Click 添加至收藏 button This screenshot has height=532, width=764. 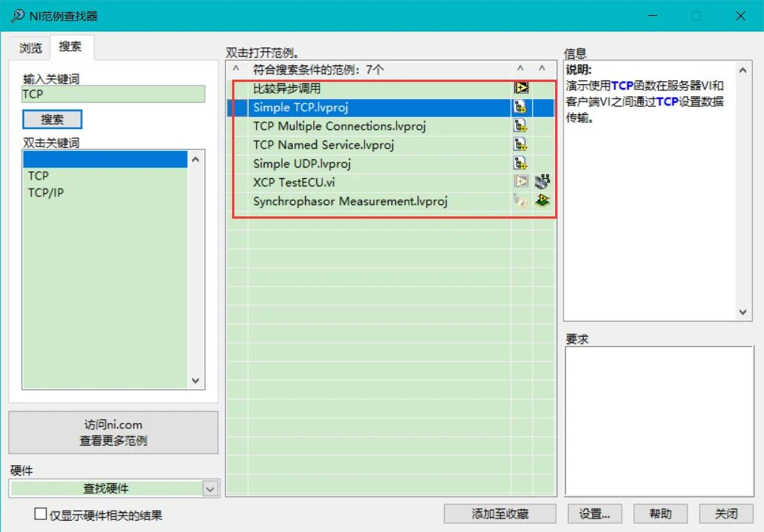(500, 513)
